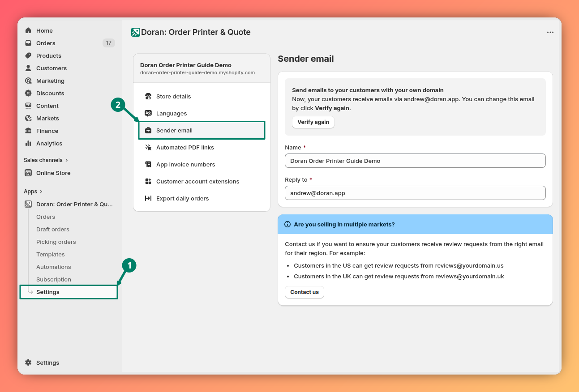579x392 pixels.
Task: Click the Customer account extensions apps icon
Action: 148,181
